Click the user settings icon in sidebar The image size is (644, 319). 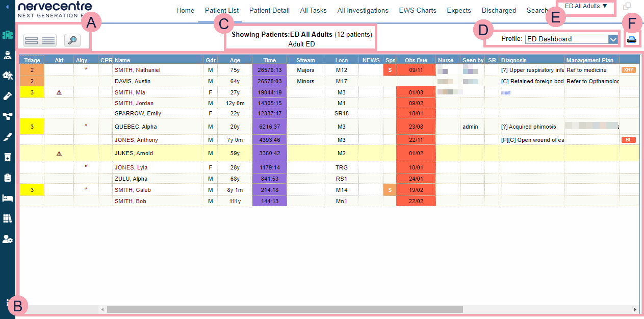tap(8, 239)
